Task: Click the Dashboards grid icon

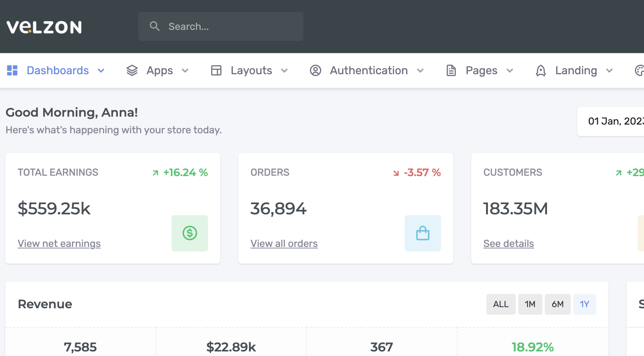Action: 12,70
